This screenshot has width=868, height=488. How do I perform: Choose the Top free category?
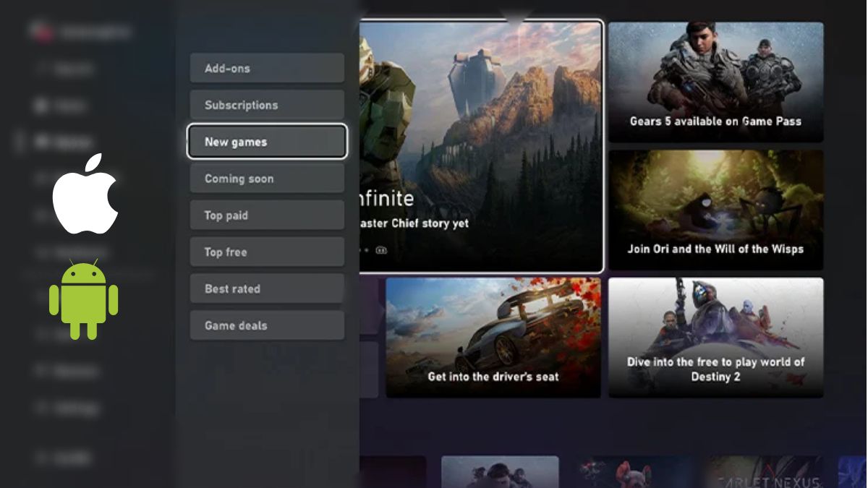[x=266, y=252]
